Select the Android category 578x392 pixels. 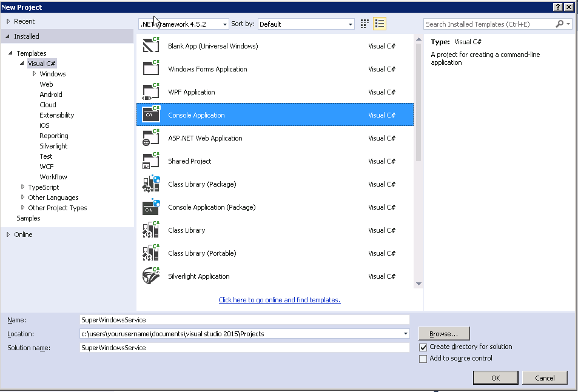[51, 95]
